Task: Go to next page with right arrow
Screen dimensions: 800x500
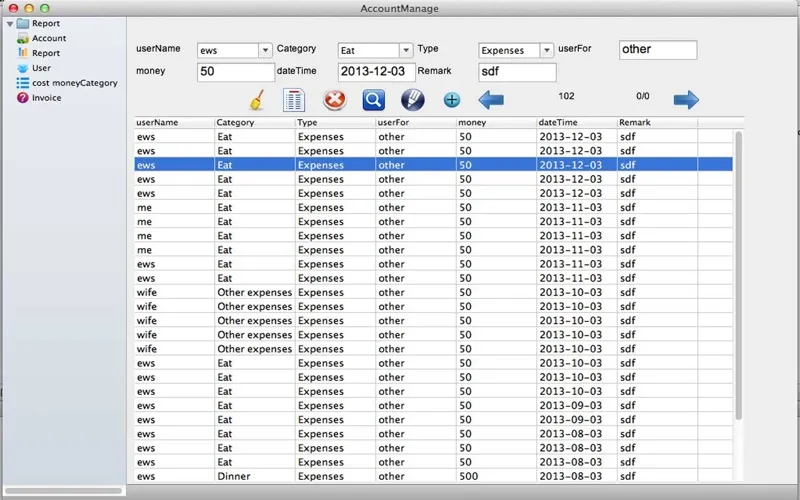Action: [x=686, y=99]
